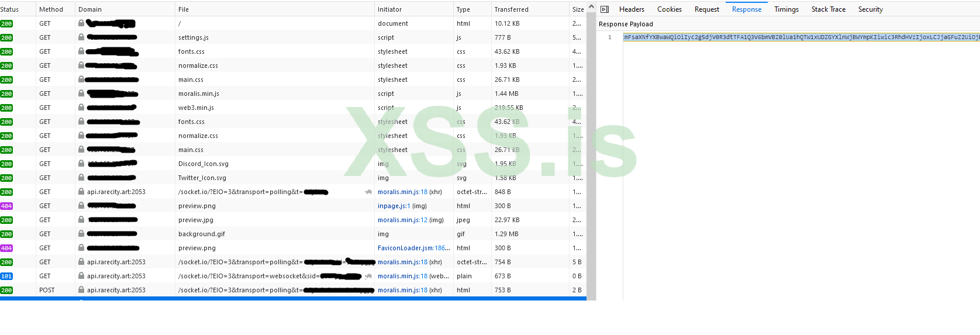Open the FaviconLoader.jsm:186 initiator link
The height and width of the screenshot is (335, 980).
coord(413,248)
